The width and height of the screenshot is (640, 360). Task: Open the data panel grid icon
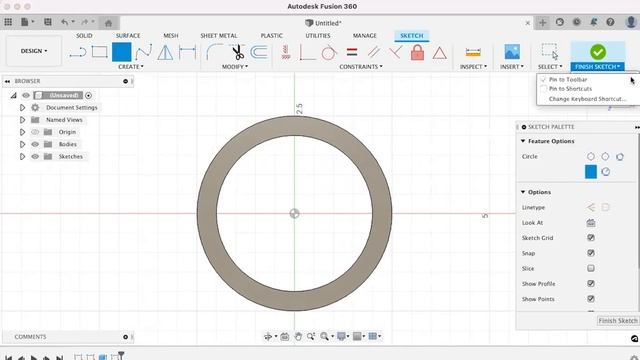point(8,22)
